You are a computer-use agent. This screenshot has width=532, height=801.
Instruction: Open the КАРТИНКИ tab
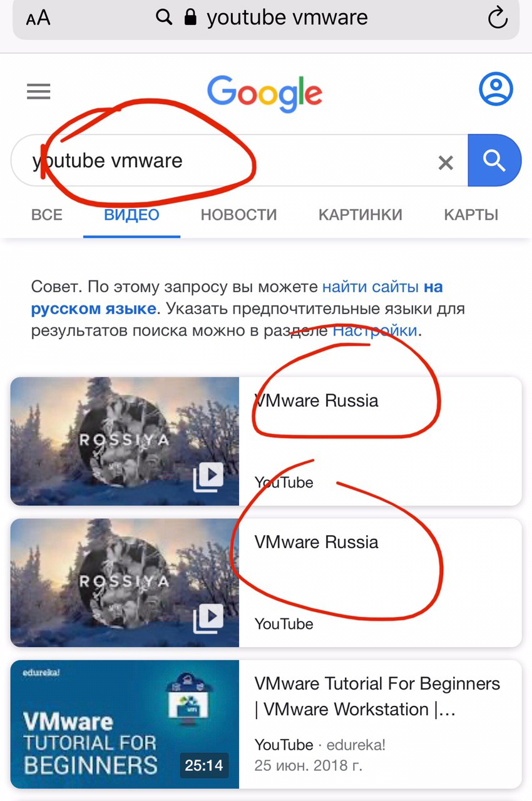coord(360,215)
